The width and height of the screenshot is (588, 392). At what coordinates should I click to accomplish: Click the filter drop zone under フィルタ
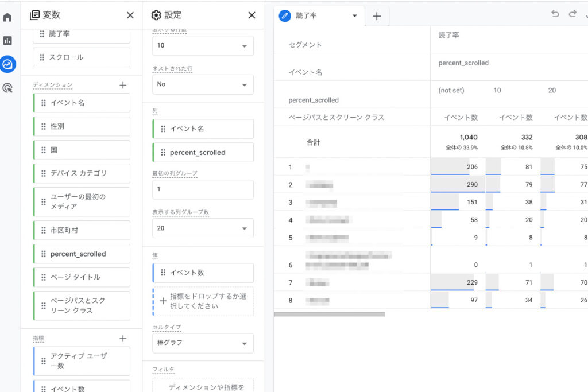click(203, 386)
